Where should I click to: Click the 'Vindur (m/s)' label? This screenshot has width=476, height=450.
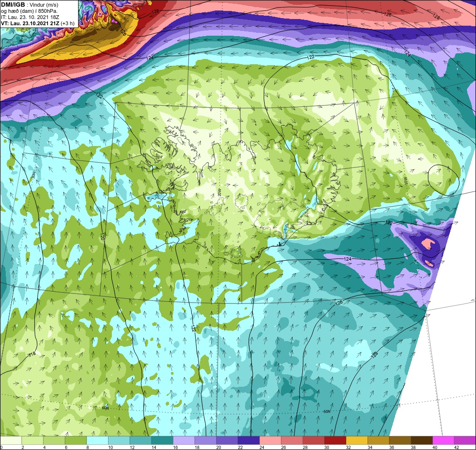tap(45, 5)
